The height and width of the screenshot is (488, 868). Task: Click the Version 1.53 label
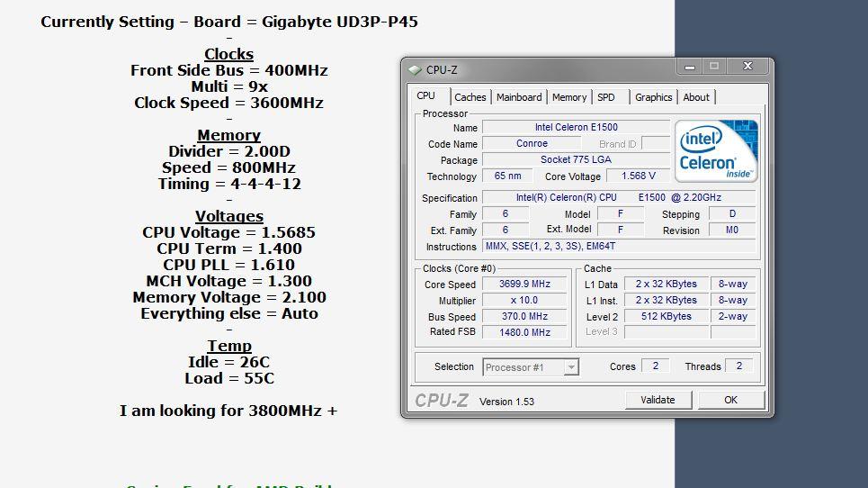[x=506, y=402]
